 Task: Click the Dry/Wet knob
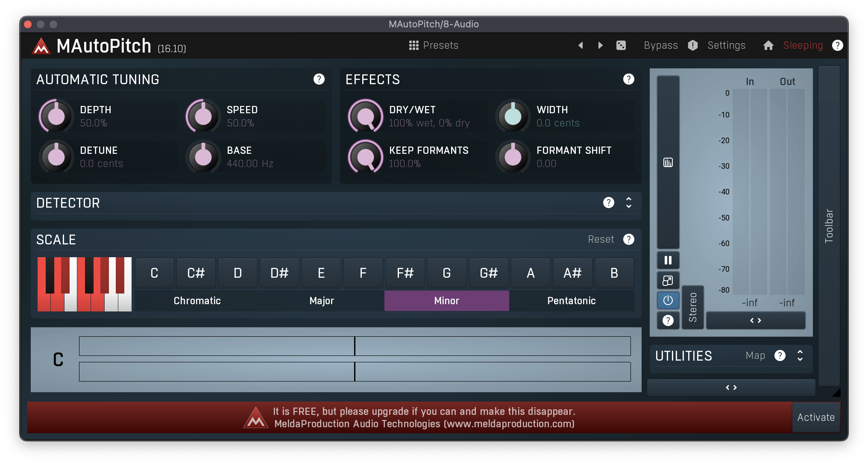(x=366, y=116)
